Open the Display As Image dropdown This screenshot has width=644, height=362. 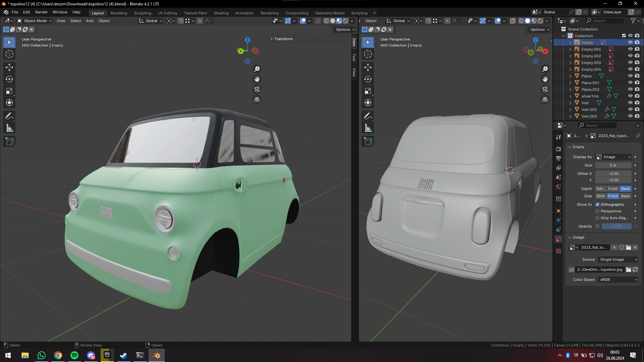[x=613, y=157]
